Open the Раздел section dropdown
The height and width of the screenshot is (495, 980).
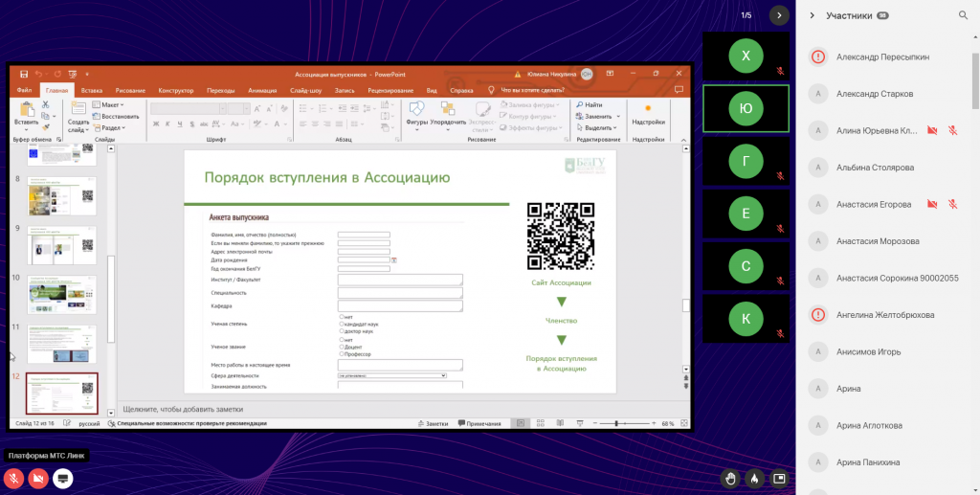109,127
